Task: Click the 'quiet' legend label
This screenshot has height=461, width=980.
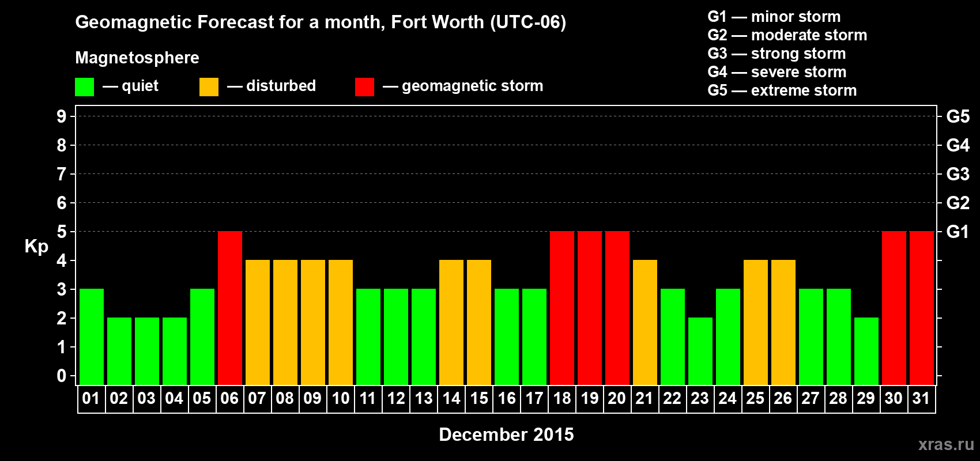Action: [x=140, y=86]
